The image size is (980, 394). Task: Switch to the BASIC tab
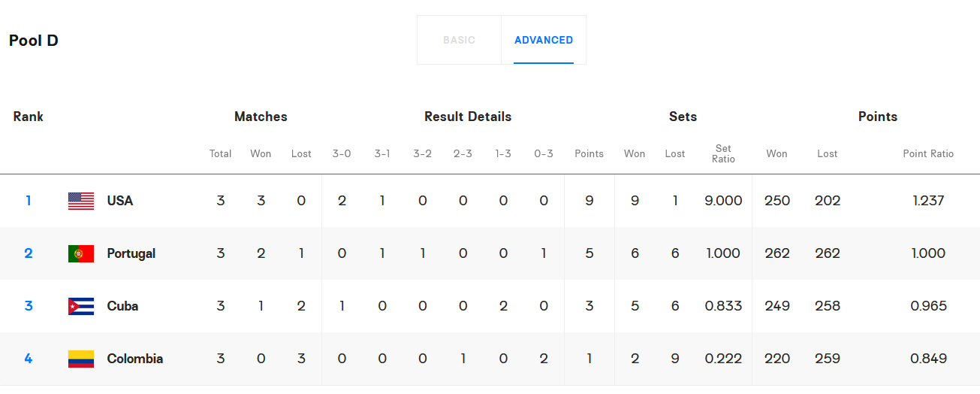point(459,41)
